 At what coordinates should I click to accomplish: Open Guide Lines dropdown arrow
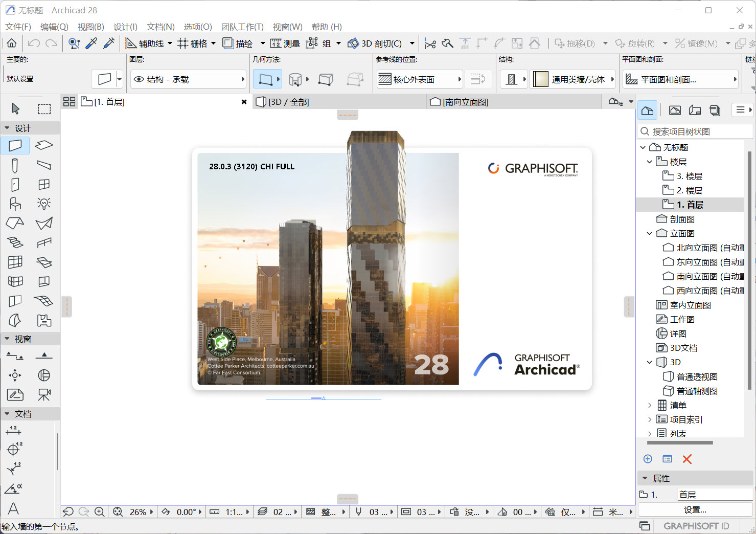[170, 43]
